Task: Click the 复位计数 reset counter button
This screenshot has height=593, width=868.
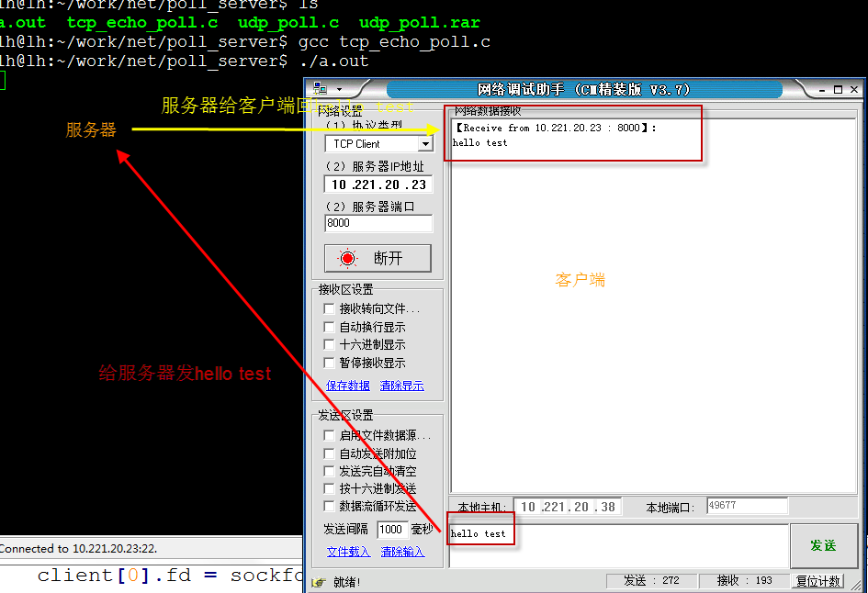Action: (x=818, y=581)
